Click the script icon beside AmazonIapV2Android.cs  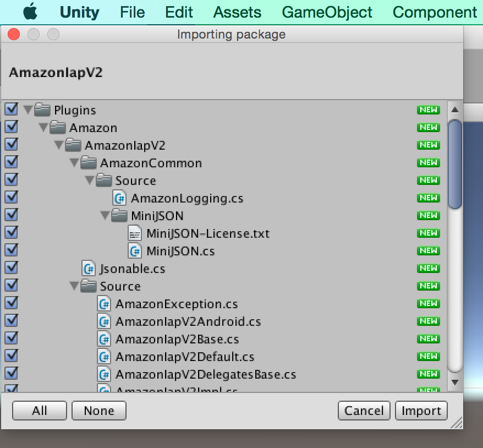point(105,321)
